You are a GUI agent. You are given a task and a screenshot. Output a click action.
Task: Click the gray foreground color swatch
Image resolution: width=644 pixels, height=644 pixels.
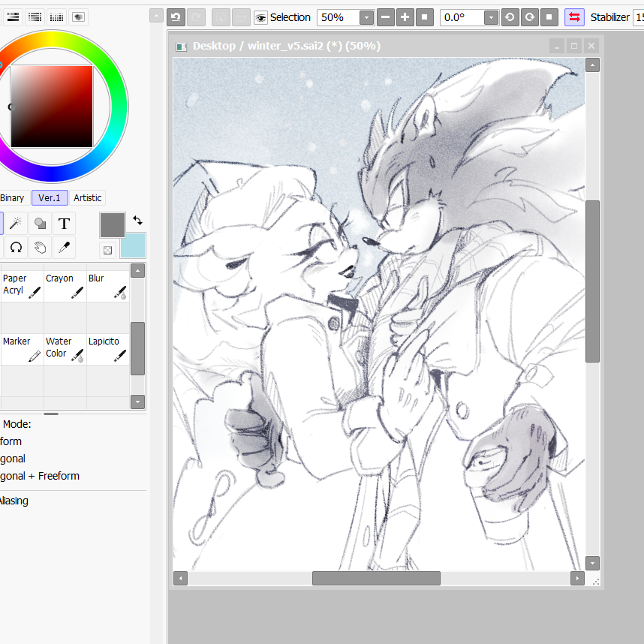point(112,225)
